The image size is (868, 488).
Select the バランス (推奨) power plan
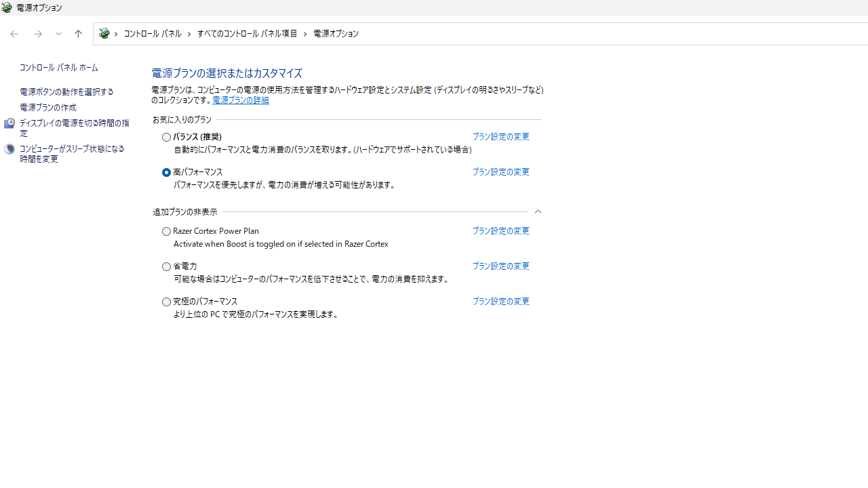pyautogui.click(x=166, y=138)
